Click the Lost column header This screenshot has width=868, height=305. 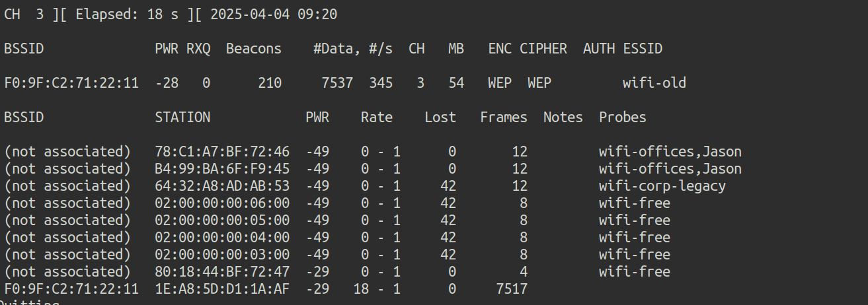click(x=440, y=118)
